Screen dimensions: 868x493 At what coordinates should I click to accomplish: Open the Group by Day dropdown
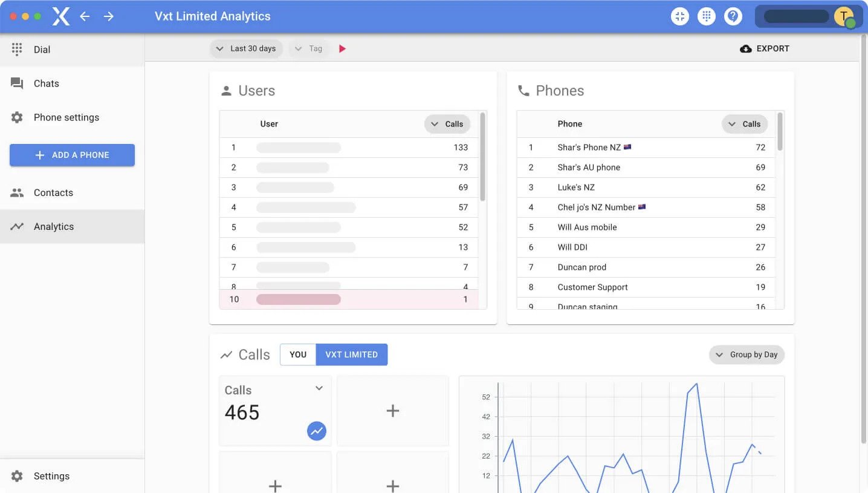point(747,354)
